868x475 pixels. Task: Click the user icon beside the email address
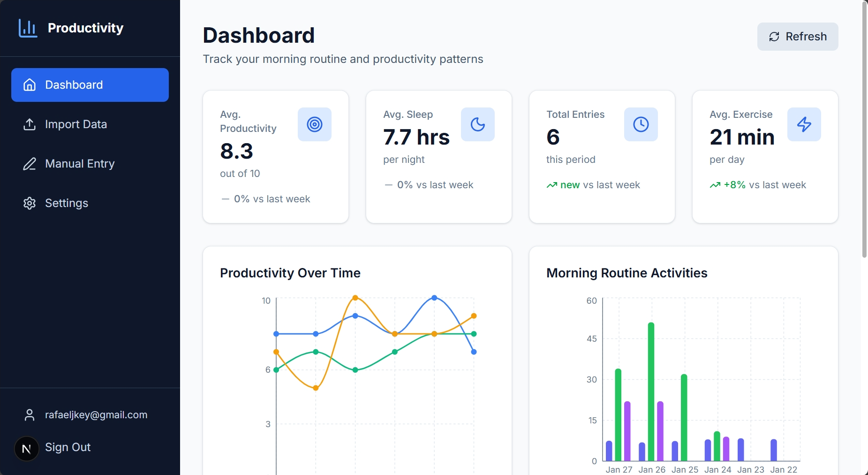[x=30, y=415]
